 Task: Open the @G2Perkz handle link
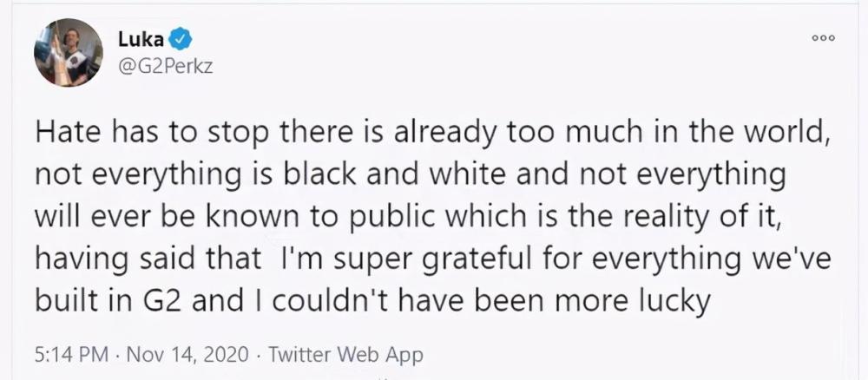tap(165, 67)
